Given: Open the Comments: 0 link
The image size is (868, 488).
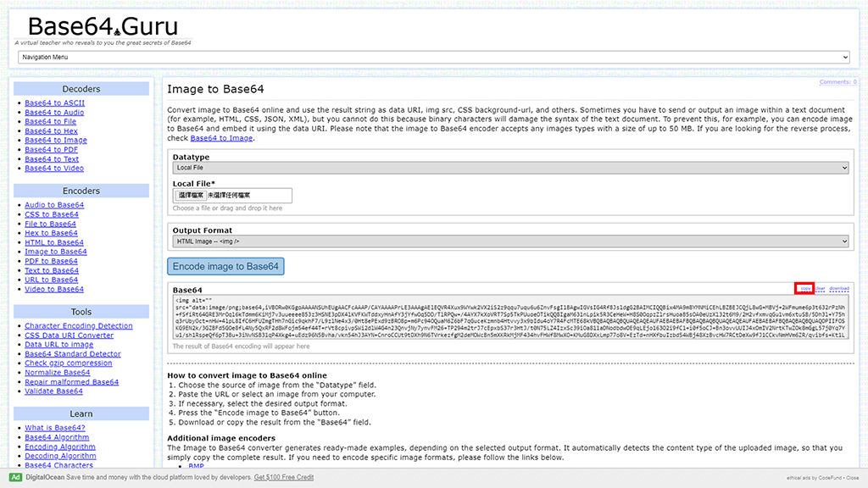Looking at the screenshot, I should [837, 82].
